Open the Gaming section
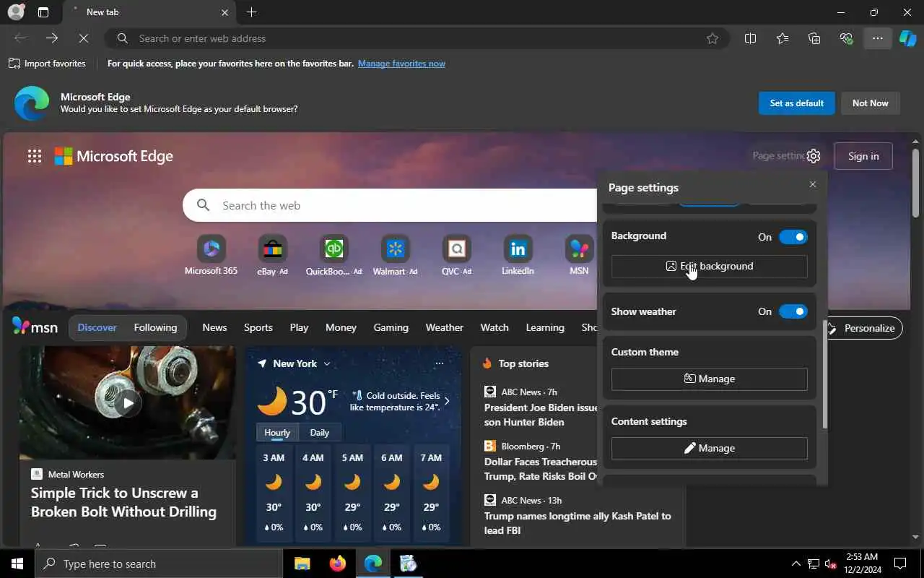Image resolution: width=924 pixels, height=578 pixels. click(x=391, y=327)
